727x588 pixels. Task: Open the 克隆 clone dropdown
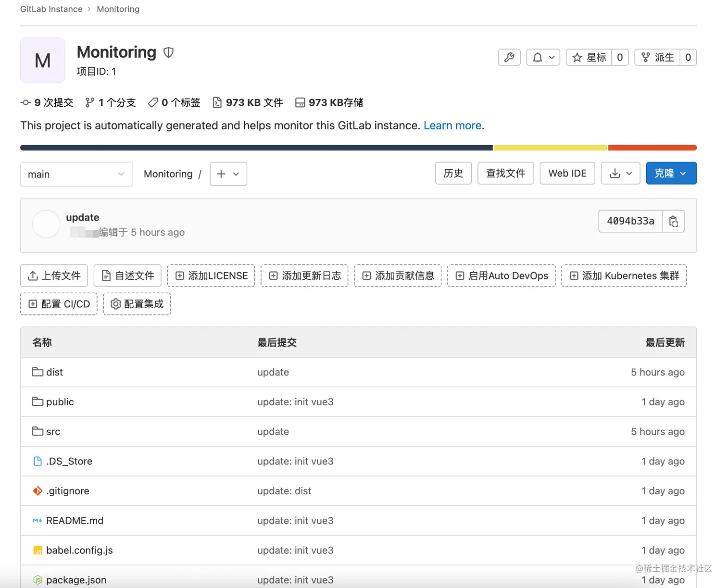pos(671,173)
